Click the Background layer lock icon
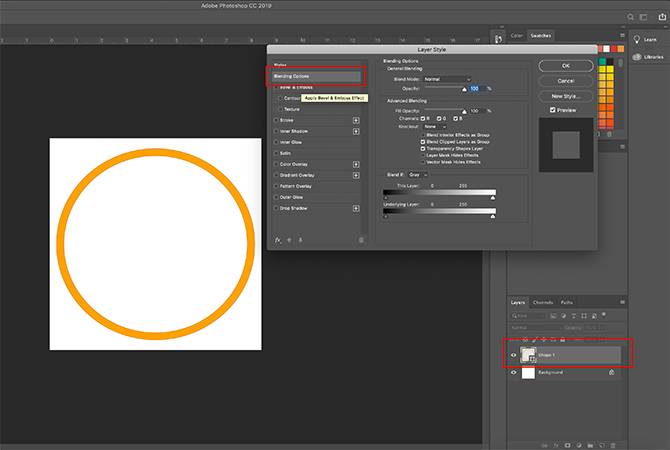The image size is (670, 450). (611, 372)
